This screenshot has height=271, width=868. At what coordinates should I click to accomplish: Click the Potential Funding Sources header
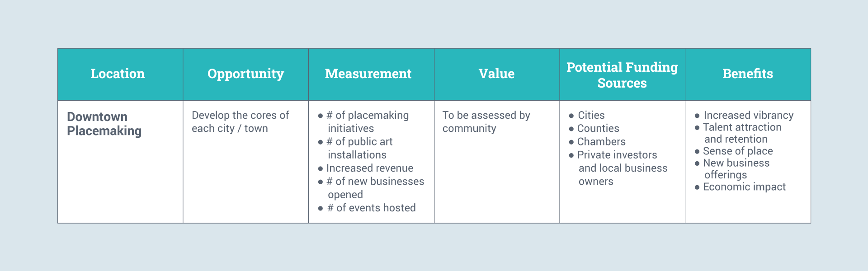tap(622, 75)
